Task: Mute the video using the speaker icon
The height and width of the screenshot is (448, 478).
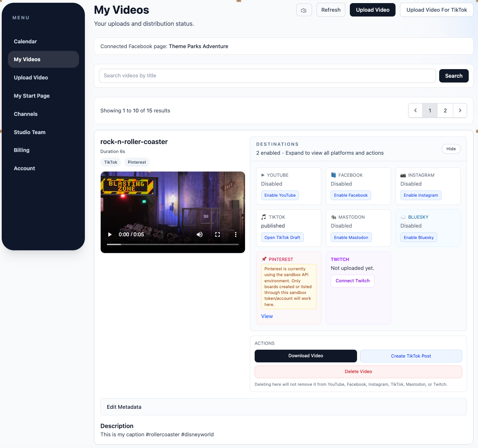Action: [x=199, y=234]
